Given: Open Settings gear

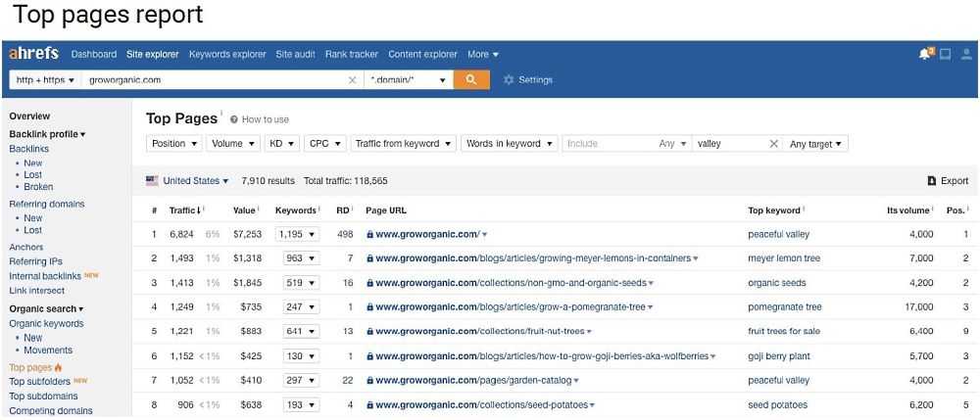Looking at the screenshot, I should (509, 80).
